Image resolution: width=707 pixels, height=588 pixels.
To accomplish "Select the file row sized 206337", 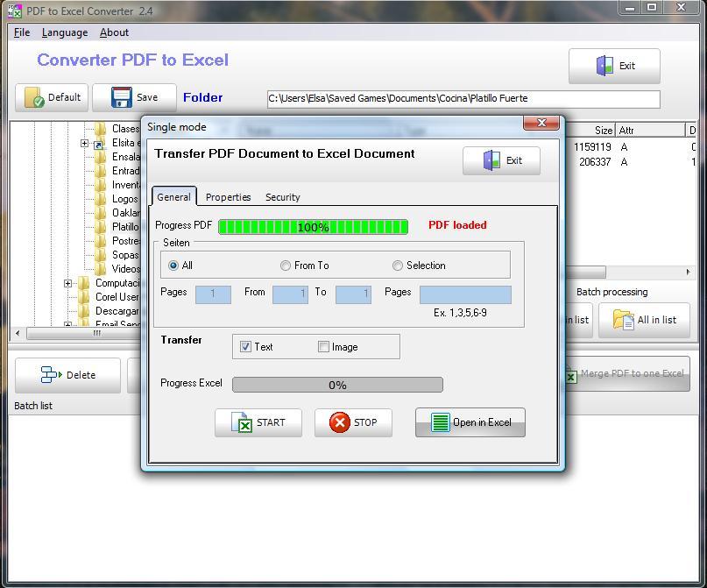I will tap(632, 162).
